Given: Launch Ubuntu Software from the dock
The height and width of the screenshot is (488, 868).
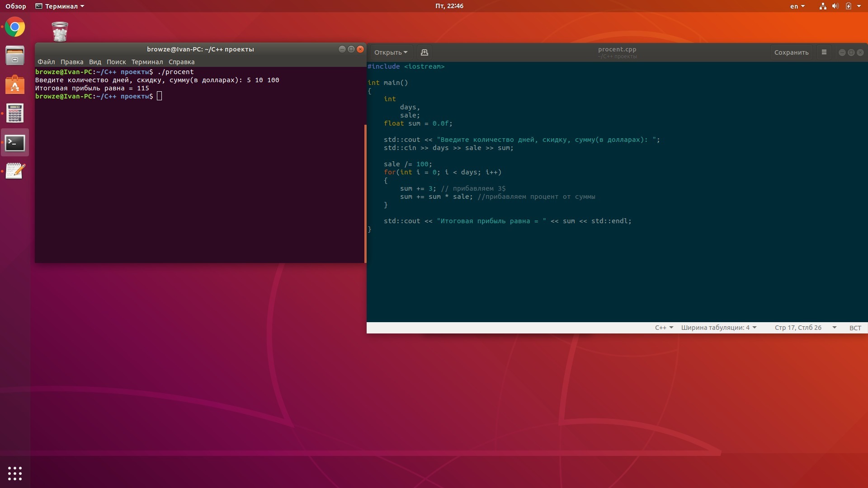Looking at the screenshot, I should coord(15,84).
